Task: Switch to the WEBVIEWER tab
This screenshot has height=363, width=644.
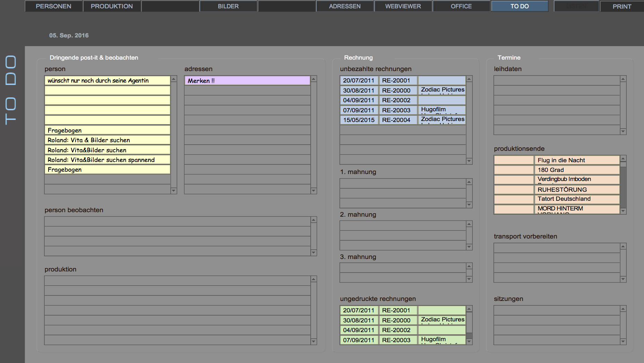Action: pos(403,6)
